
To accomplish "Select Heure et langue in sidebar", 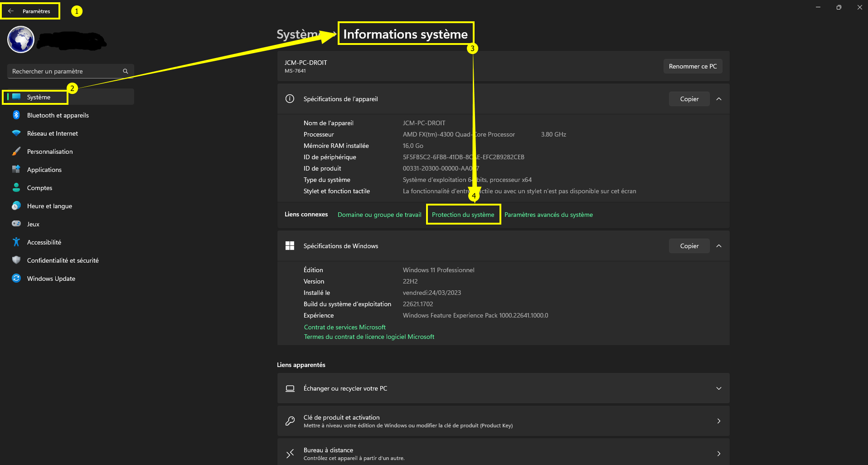I will (49, 206).
